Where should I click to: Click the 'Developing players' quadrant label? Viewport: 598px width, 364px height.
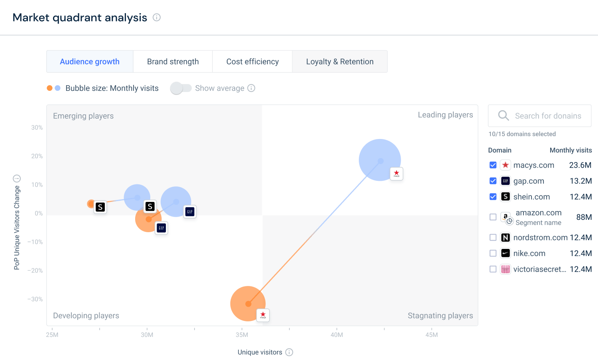(86, 315)
